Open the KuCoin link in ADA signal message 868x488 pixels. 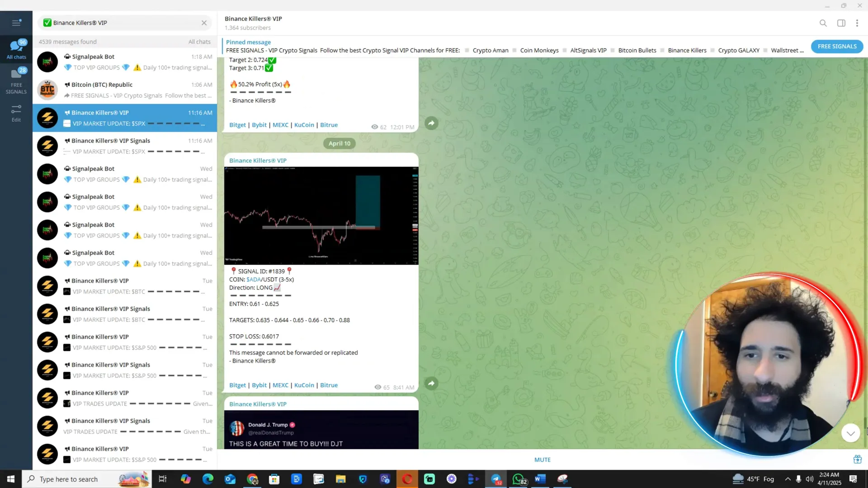click(x=304, y=385)
